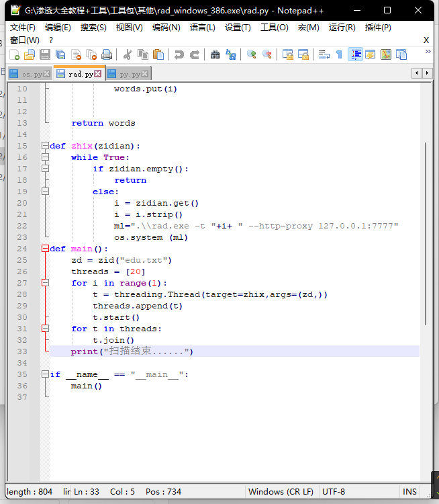The height and width of the screenshot is (504, 439).
Task: Undo the last edit
Action: [179, 54]
